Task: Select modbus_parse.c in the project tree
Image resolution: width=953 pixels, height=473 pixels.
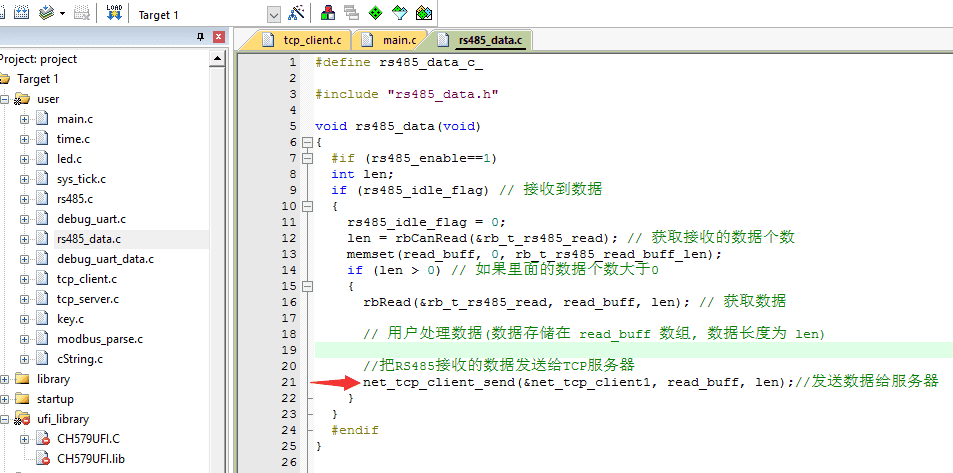Action: click(99, 339)
